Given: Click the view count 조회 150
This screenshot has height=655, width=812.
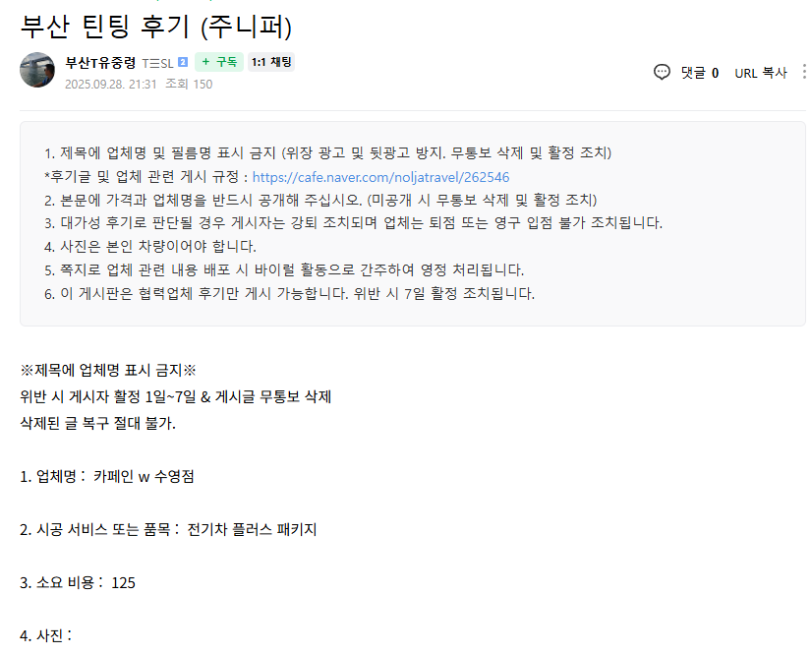Looking at the screenshot, I should pos(189,85).
